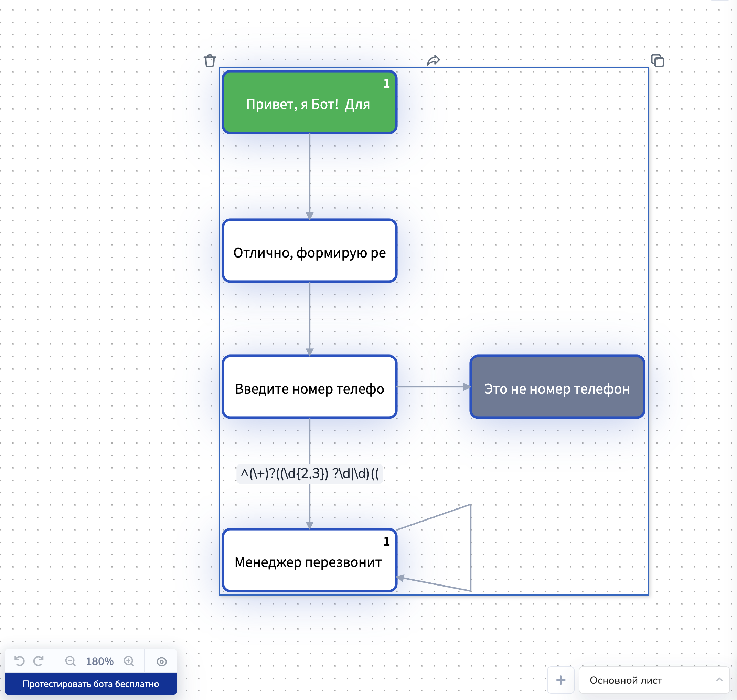Click the redo arrow icon

39,661
